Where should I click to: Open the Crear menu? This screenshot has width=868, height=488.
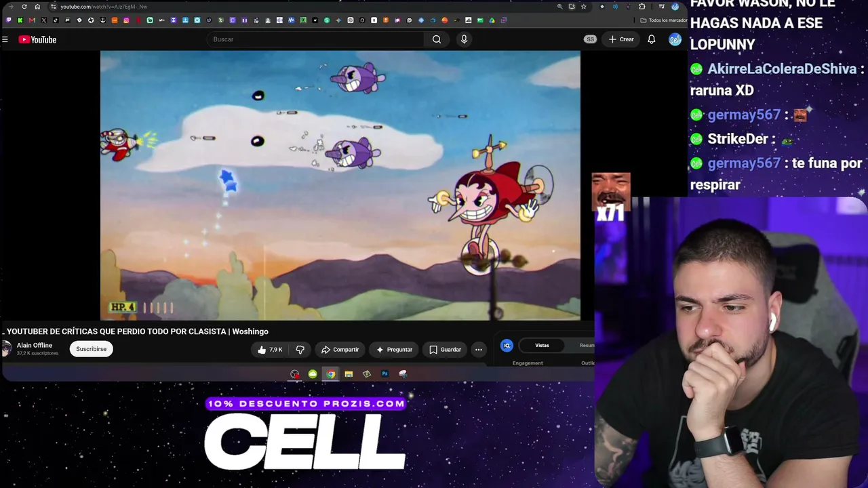click(621, 39)
